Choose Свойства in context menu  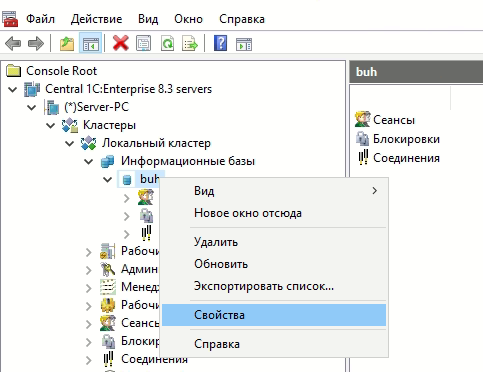pos(274,315)
